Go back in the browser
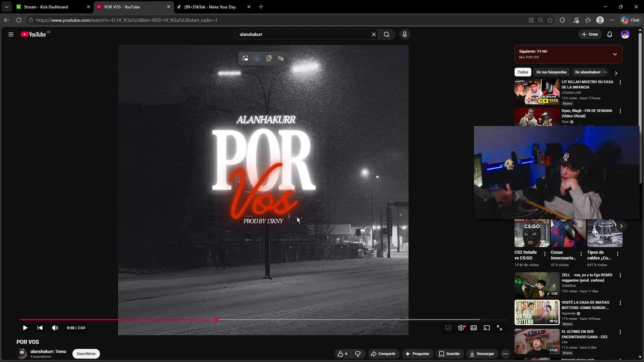This screenshot has height=362, width=644. click(6, 20)
